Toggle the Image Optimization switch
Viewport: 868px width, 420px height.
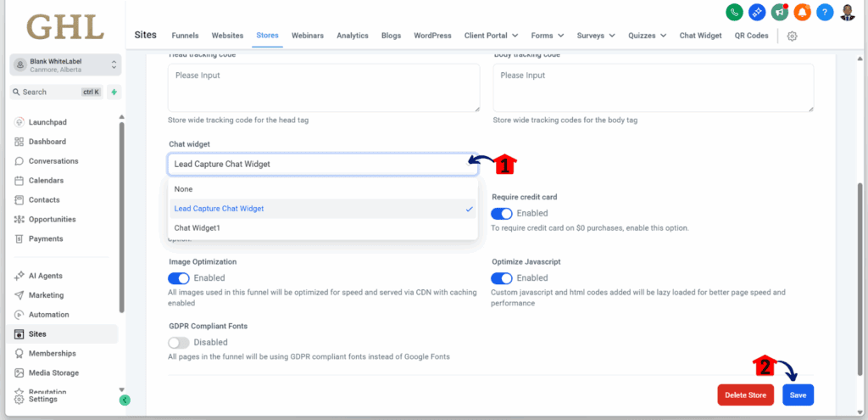coord(178,278)
